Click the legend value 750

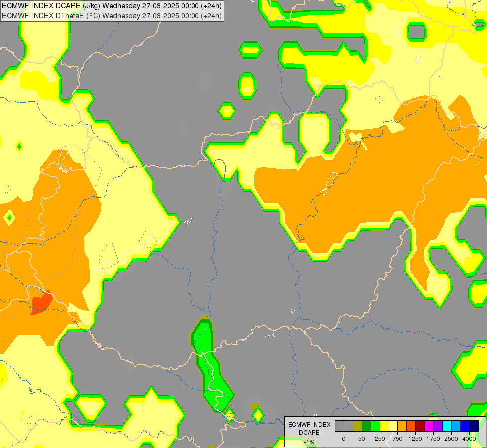(397, 439)
